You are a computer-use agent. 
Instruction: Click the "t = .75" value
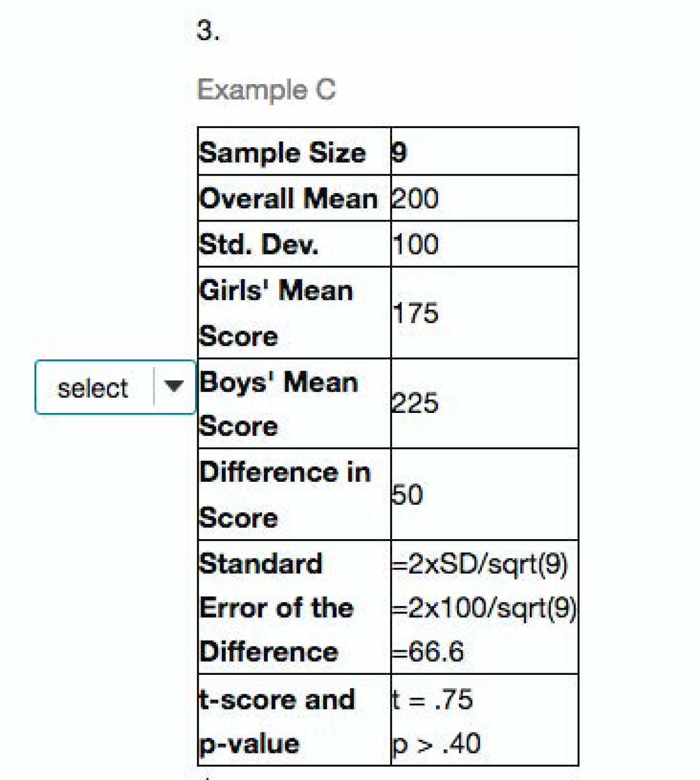tap(432, 700)
